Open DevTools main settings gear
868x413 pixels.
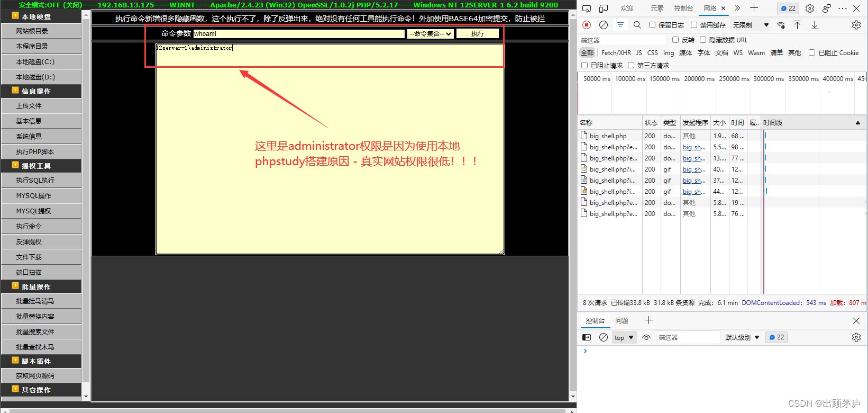click(810, 8)
